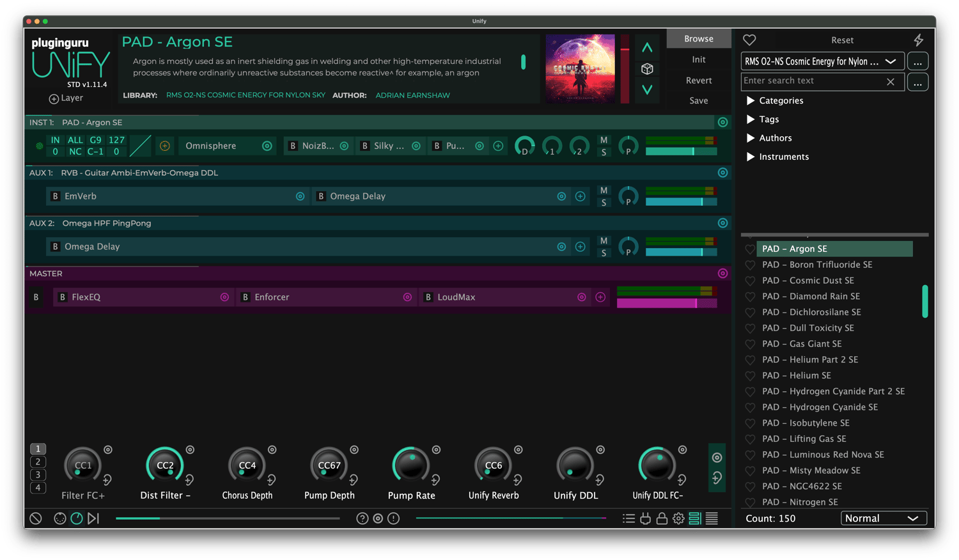The image size is (959, 560).
Task: Select macro knob page 2
Action: [38, 462]
